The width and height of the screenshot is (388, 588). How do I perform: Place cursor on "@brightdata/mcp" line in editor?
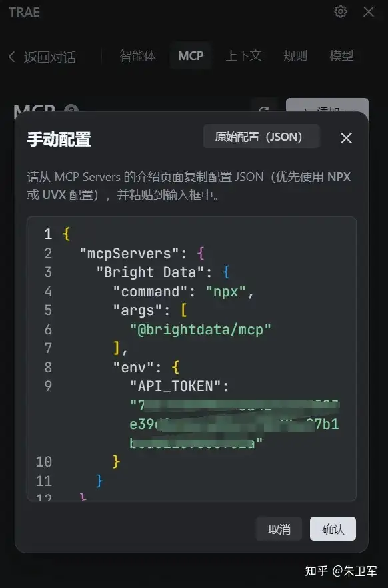pos(200,330)
